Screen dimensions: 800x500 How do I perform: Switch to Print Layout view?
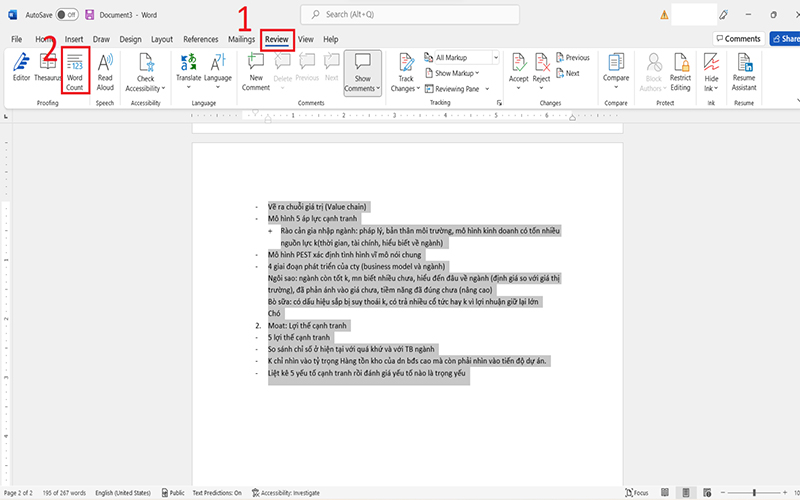(x=686, y=493)
